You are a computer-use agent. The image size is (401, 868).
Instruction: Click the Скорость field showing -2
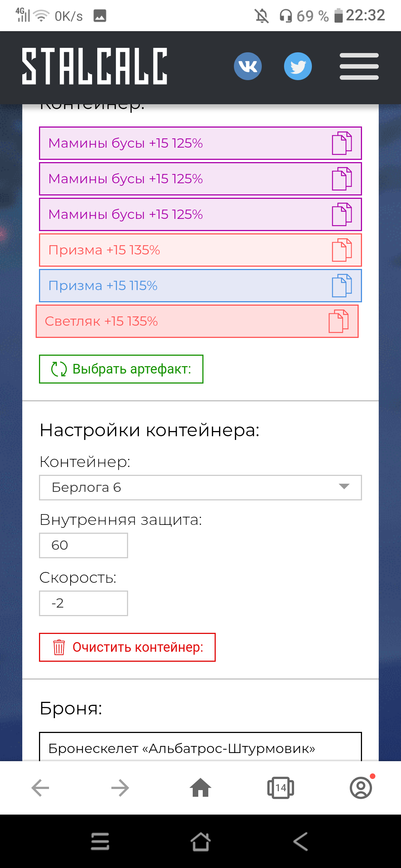pyautogui.click(x=84, y=603)
